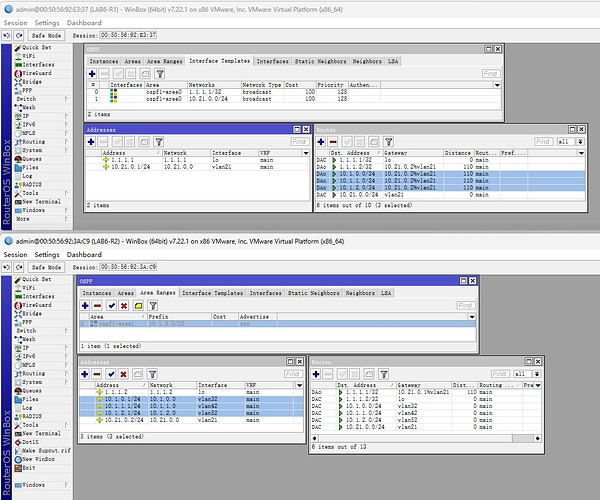
Task: Switch to Neighbors tab in LAB6-R1 OSPF
Action: point(367,61)
